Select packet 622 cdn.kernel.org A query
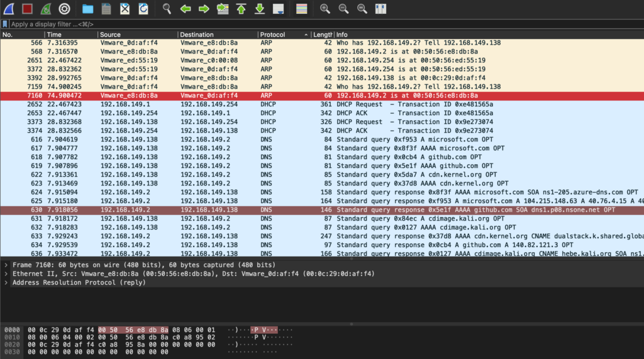Image resolution: width=644 pixels, height=359 pixels. coord(322,175)
